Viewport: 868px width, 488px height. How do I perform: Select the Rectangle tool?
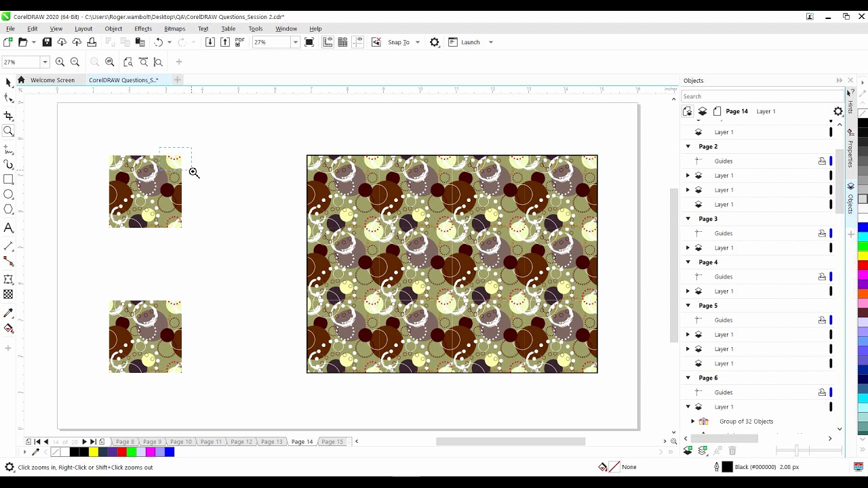point(8,180)
